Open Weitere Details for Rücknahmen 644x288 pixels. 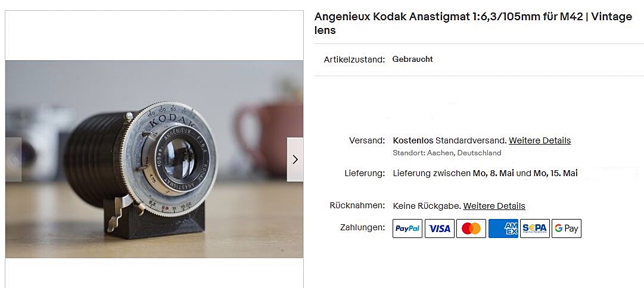(x=494, y=206)
